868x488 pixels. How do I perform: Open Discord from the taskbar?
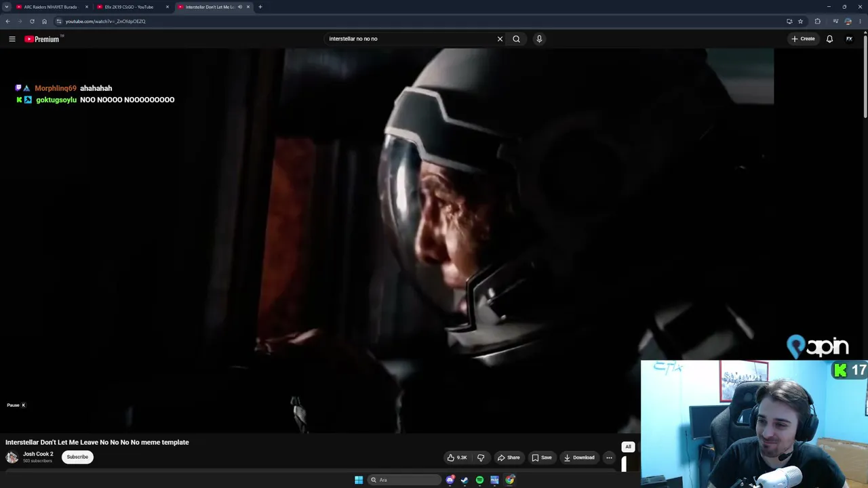[x=450, y=480]
